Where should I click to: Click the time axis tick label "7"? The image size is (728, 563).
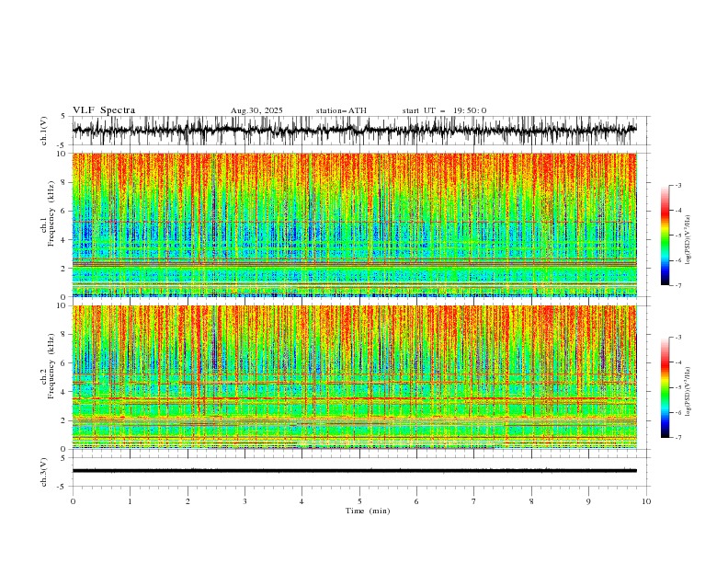[474, 501]
